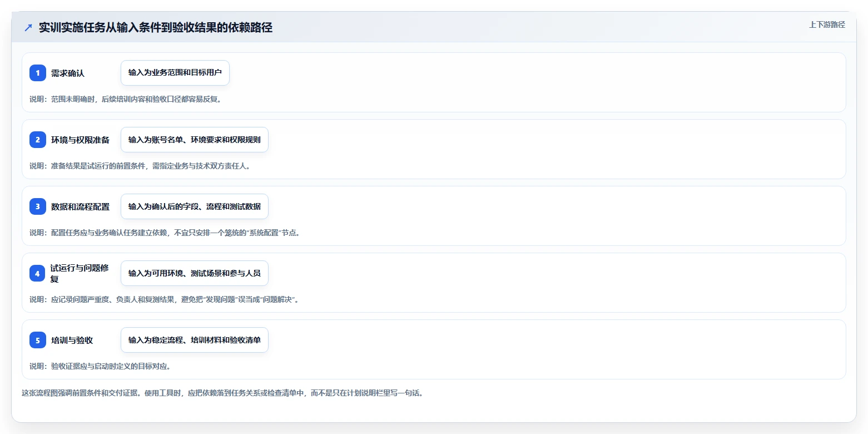Click the footer text 这张流程图强调前置条件和交付证据
The height and width of the screenshot is (434, 868).
pos(222,393)
